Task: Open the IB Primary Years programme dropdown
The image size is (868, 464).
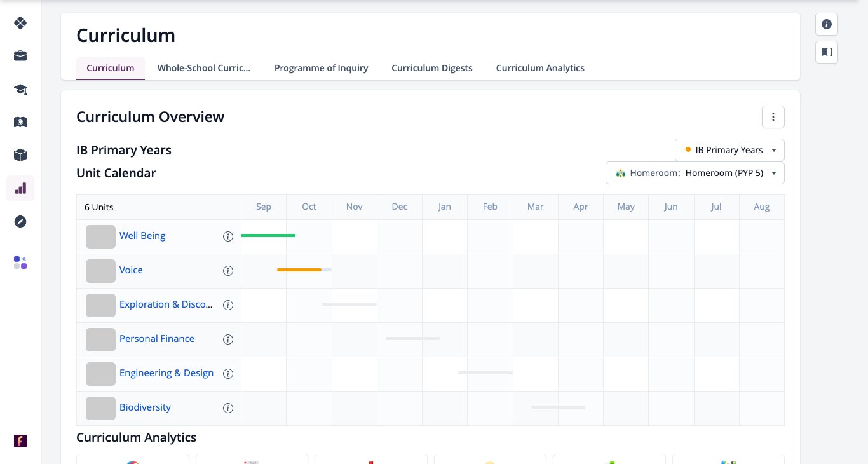Action: 729,150
